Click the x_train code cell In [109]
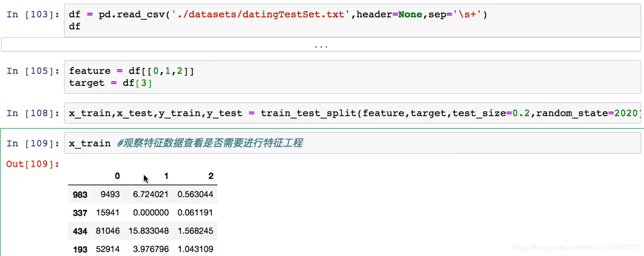Image resolution: width=644 pixels, height=256 pixels. (352, 143)
